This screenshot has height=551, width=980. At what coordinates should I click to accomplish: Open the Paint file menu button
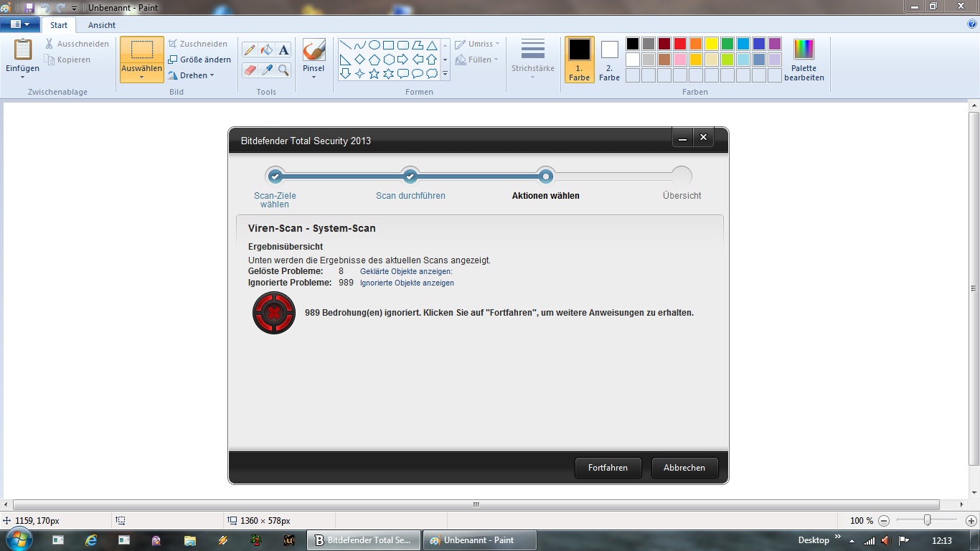[20, 24]
